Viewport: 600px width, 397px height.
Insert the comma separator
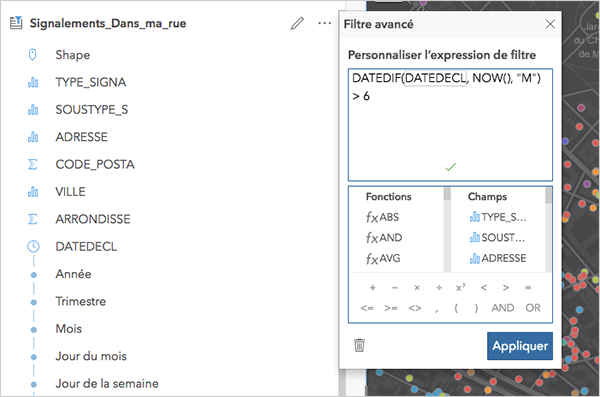tap(437, 309)
